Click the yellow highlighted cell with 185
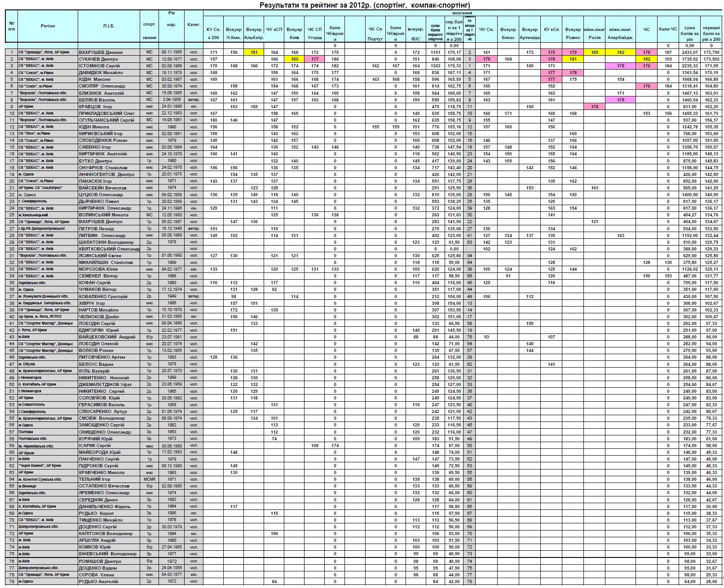Viewport: 724px width, 588px height. pos(594,53)
